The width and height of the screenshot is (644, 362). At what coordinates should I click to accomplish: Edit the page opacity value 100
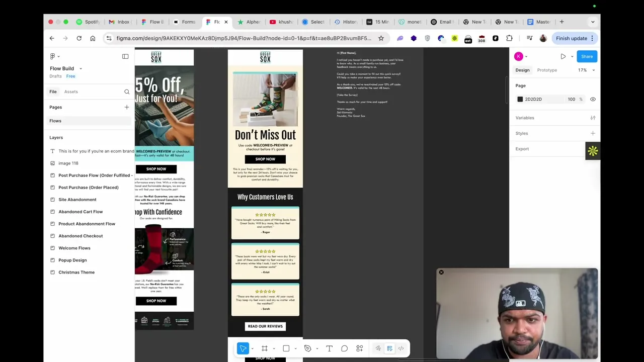pos(572,100)
